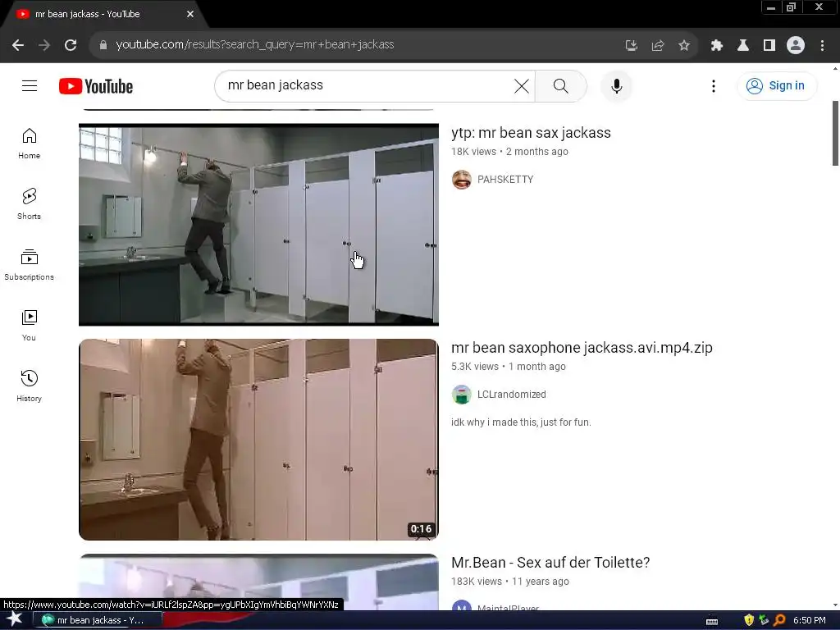Click the address bar URL
The image size is (840, 630).
click(255, 45)
